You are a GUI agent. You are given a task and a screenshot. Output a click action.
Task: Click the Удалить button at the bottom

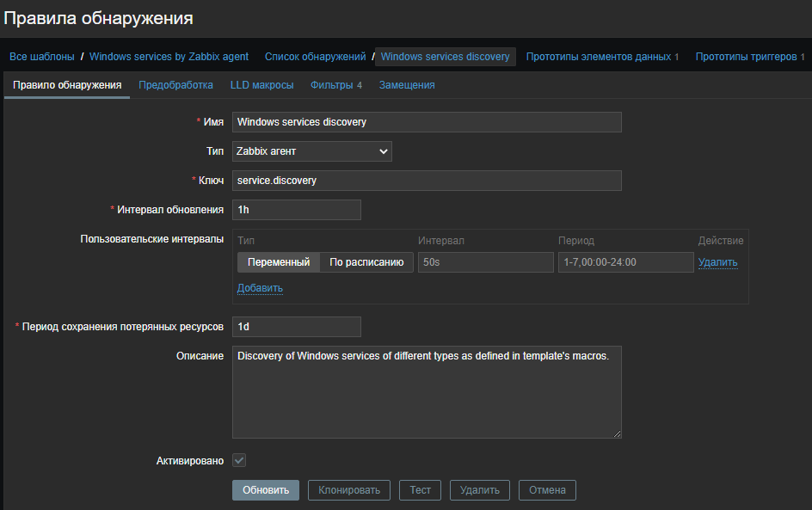coord(479,490)
